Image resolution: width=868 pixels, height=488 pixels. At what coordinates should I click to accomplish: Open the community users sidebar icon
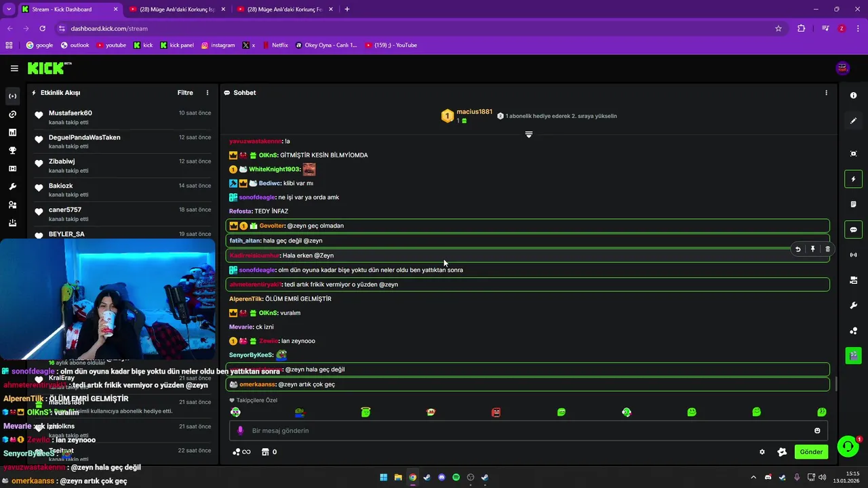click(12, 205)
